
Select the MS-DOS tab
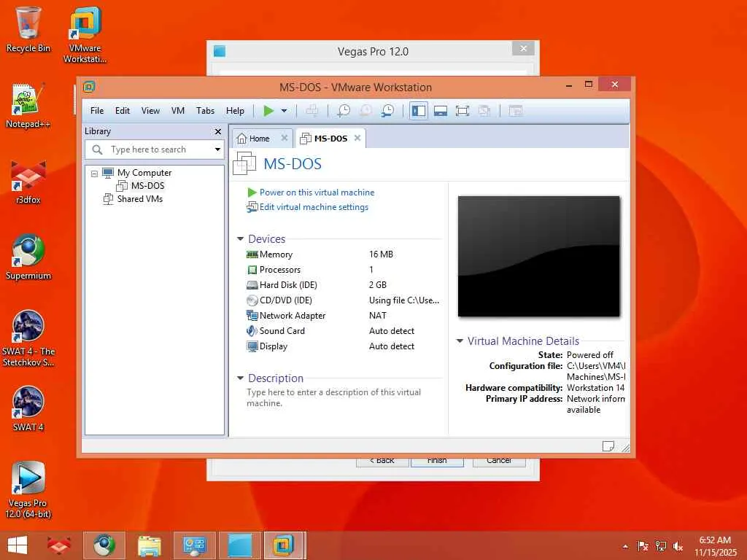(x=330, y=139)
